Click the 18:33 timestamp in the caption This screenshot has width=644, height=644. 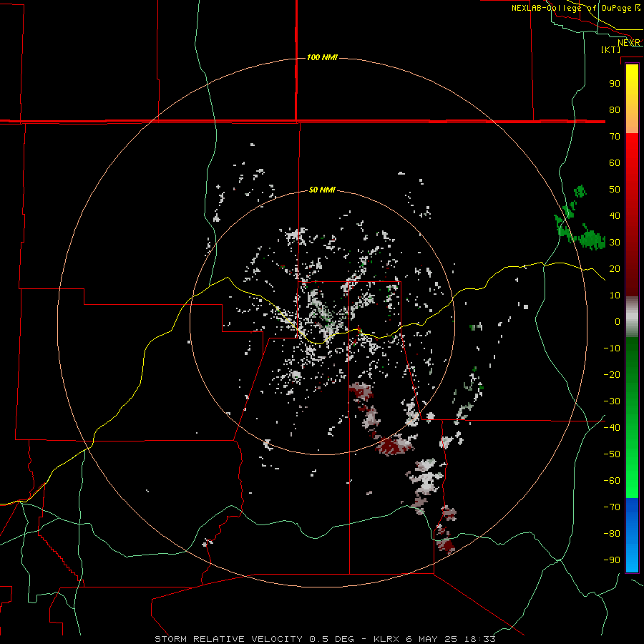480,639
